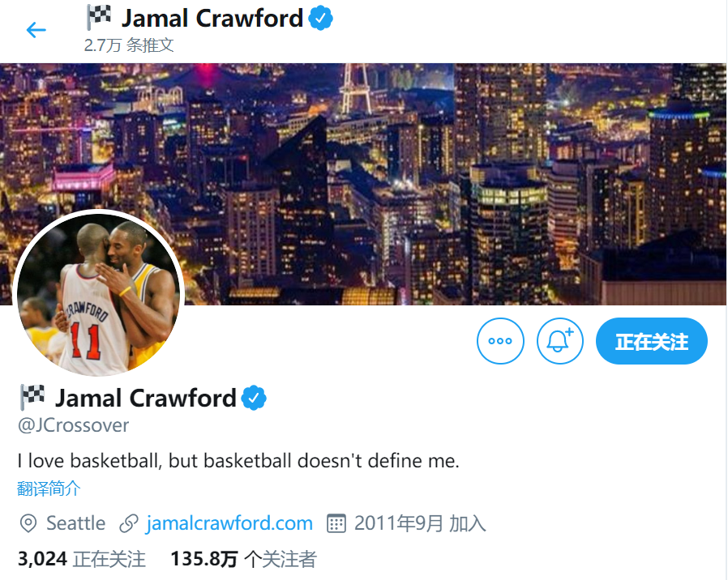Viewport: 728px width, 580px height.
Task: Click verified badge beside profile name
Action: (254, 398)
